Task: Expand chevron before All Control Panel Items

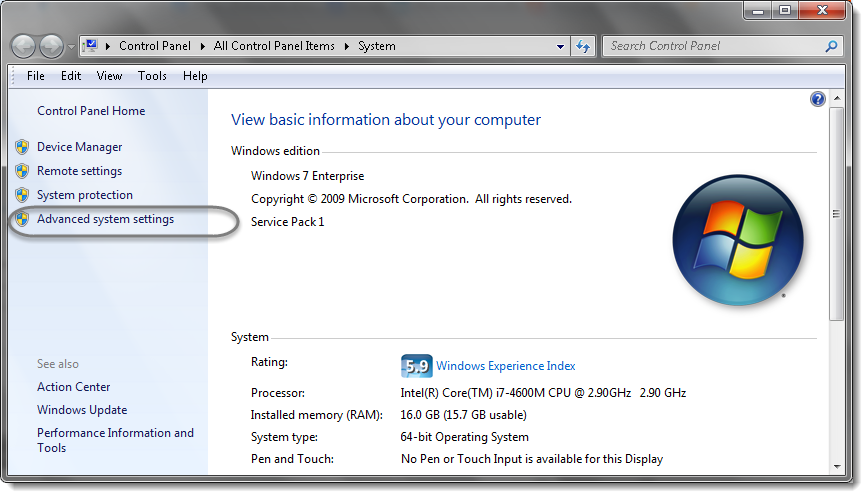Action: pyautogui.click(x=203, y=46)
